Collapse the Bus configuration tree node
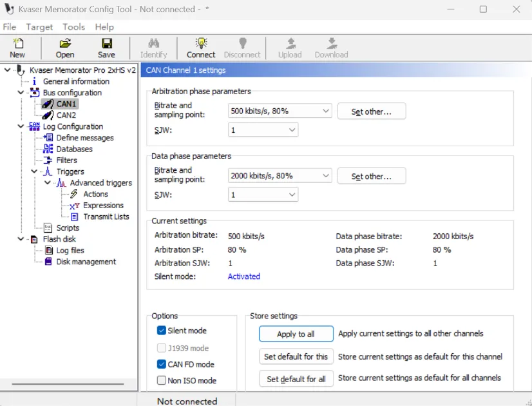The image size is (532, 406). 21,92
